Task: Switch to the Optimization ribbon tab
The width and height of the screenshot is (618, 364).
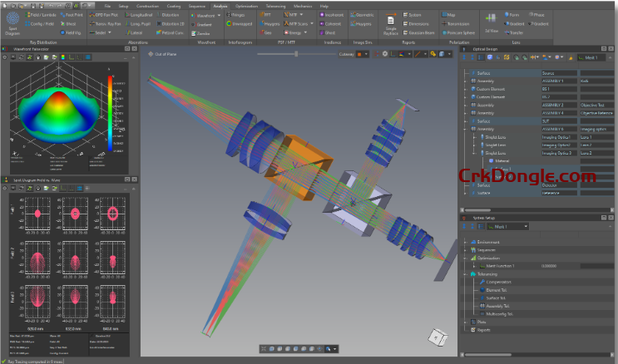Action: click(x=247, y=6)
